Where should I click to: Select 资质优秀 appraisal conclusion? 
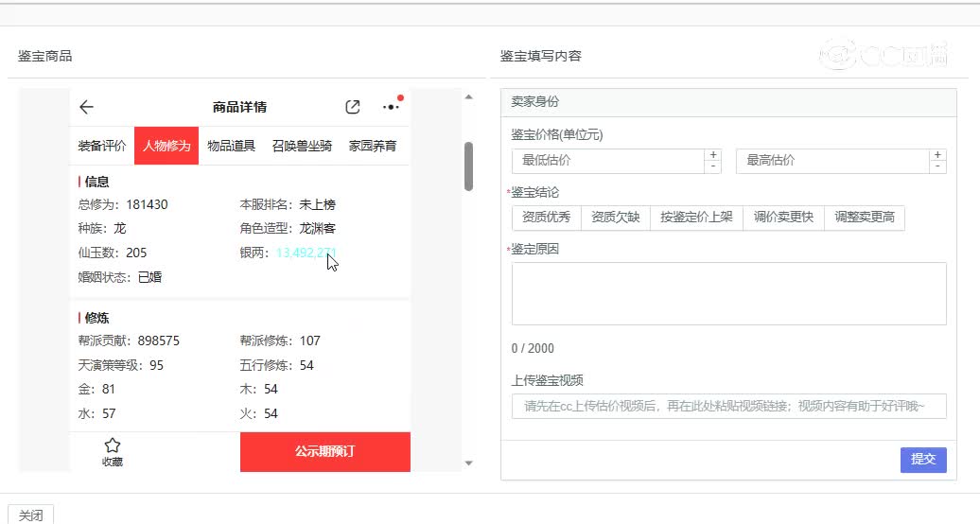pos(547,218)
